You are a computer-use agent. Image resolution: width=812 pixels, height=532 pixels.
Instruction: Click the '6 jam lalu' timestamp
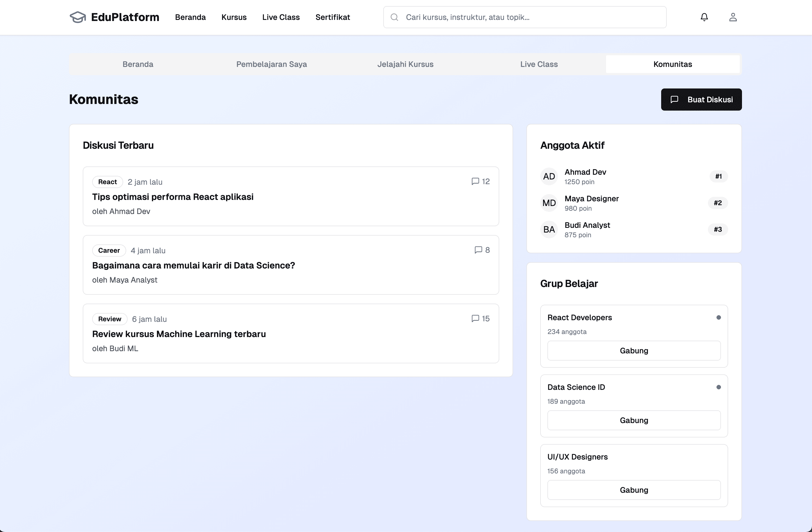coord(149,319)
